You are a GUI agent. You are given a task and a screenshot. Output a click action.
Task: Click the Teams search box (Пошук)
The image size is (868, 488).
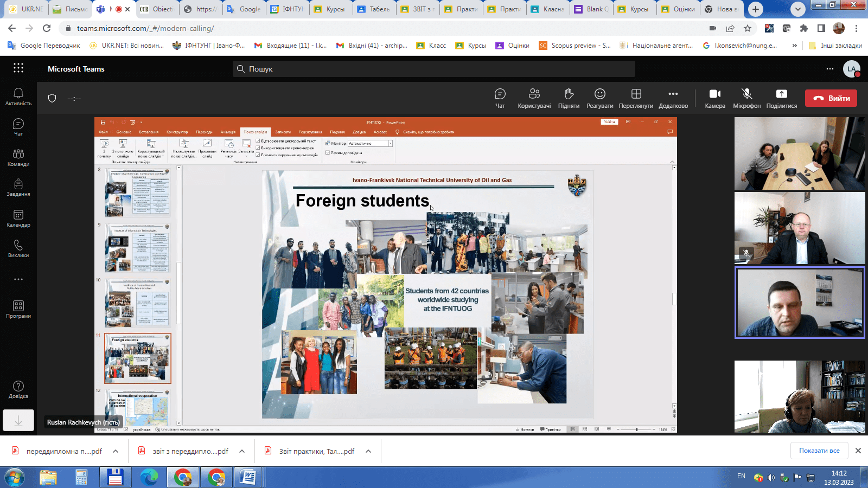coord(434,69)
